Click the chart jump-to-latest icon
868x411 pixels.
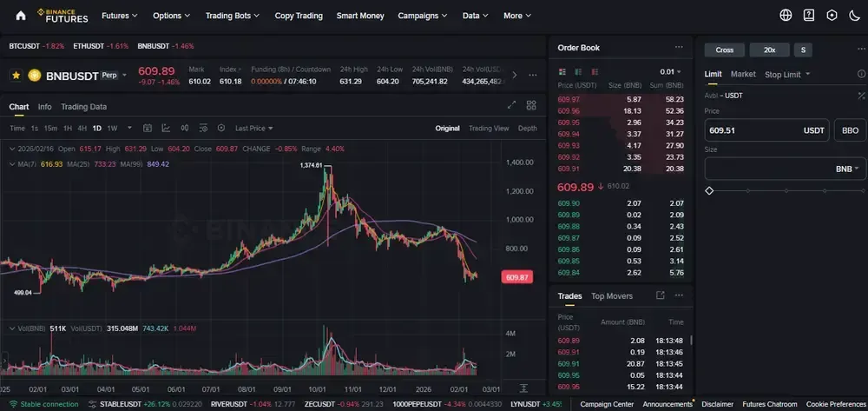click(523, 388)
